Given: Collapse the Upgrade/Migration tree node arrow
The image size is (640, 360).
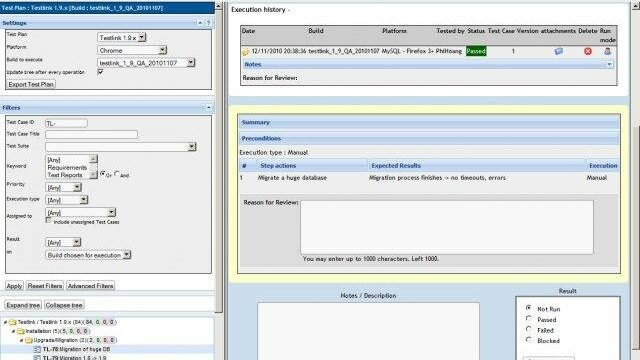Looking at the screenshot, I should (x=21, y=340).
